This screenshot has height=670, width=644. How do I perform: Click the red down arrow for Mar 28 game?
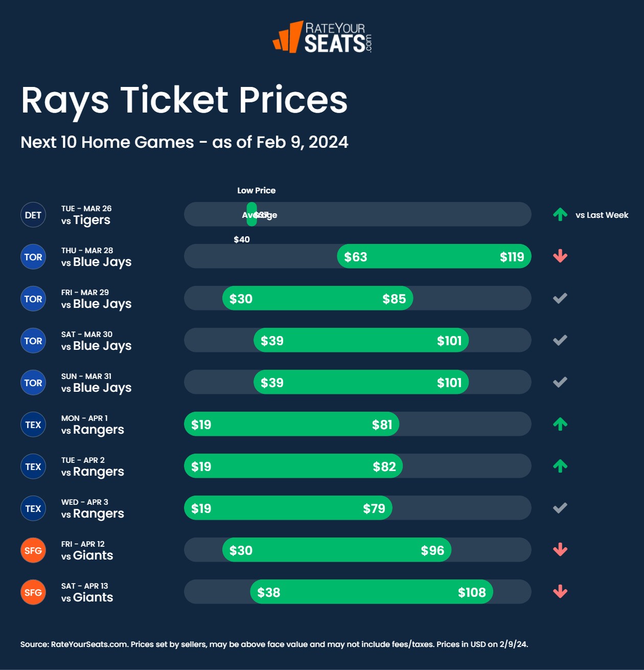pos(560,256)
